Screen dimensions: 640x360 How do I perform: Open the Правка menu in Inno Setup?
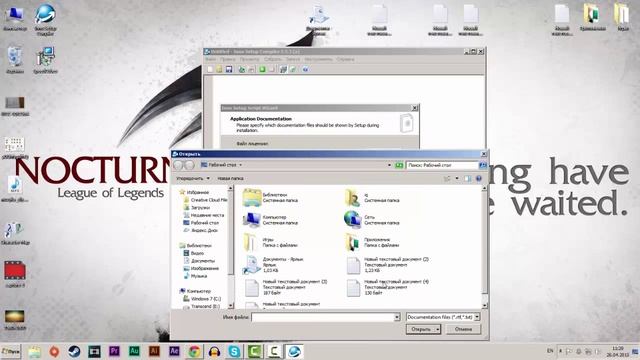228,60
